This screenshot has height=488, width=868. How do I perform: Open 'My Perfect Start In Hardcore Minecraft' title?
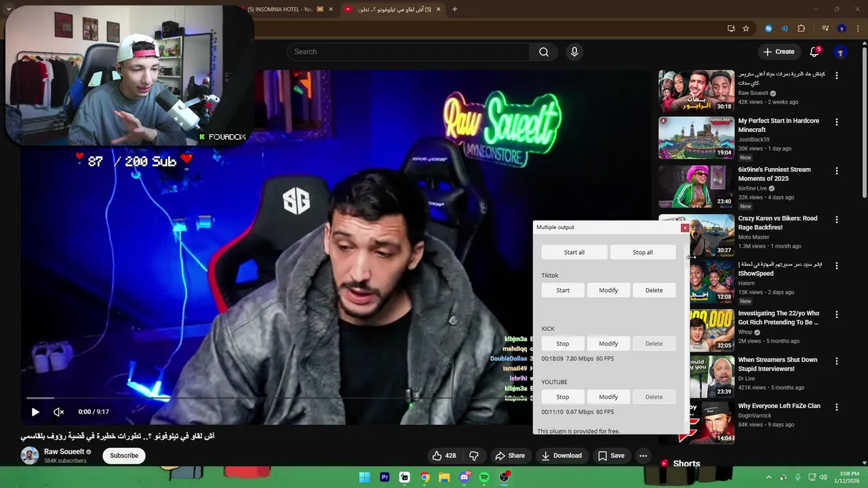[778, 125]
